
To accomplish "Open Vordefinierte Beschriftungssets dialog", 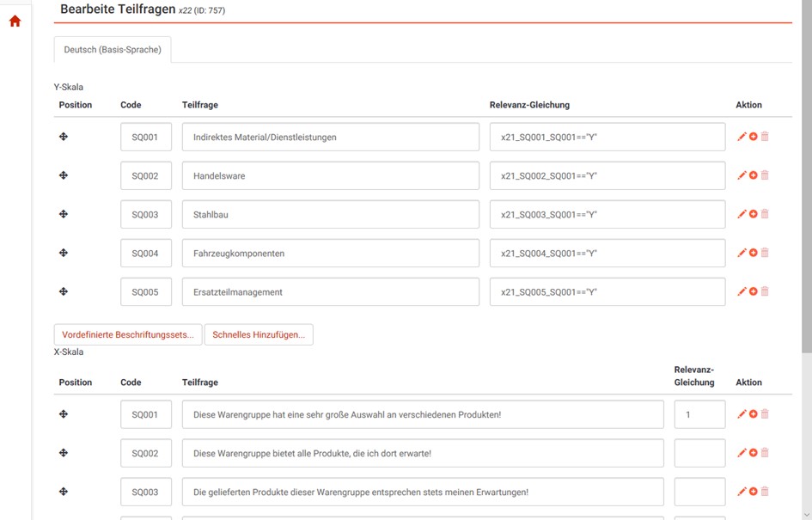I will tap(128, 334).
